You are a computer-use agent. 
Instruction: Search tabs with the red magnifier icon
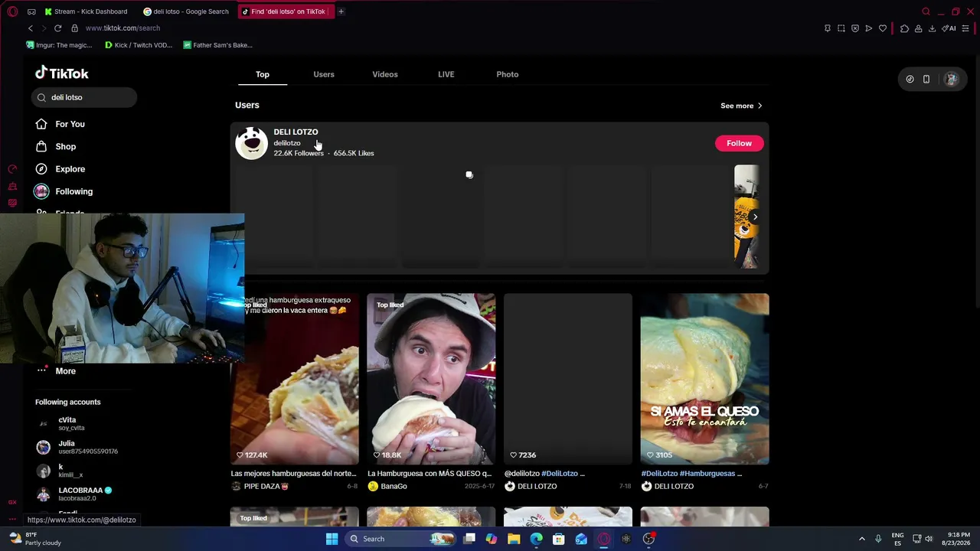click(926, 11)
